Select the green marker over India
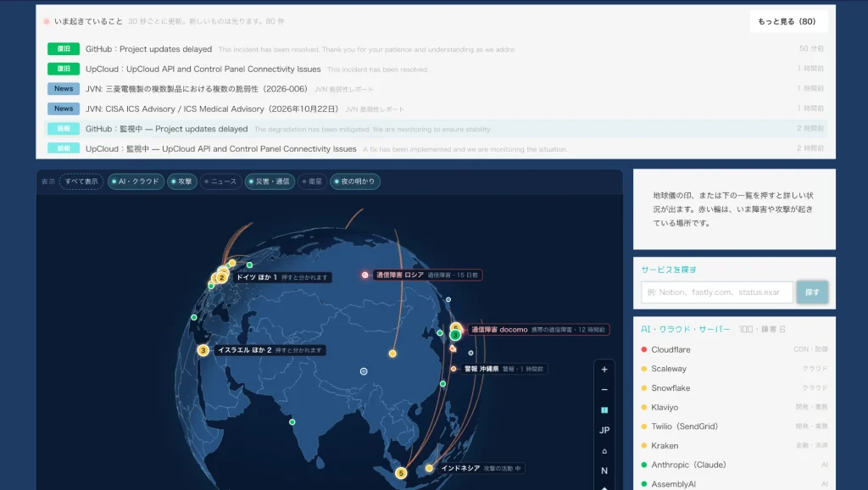Image resolution: width=868 pixels, height=490 pixels. [292, 422]
